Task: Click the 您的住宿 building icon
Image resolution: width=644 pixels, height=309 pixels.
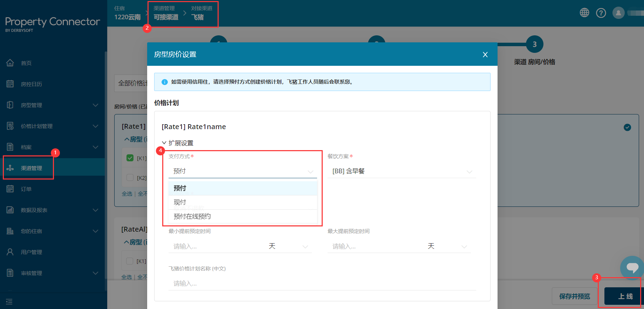Action: (10, 231)
